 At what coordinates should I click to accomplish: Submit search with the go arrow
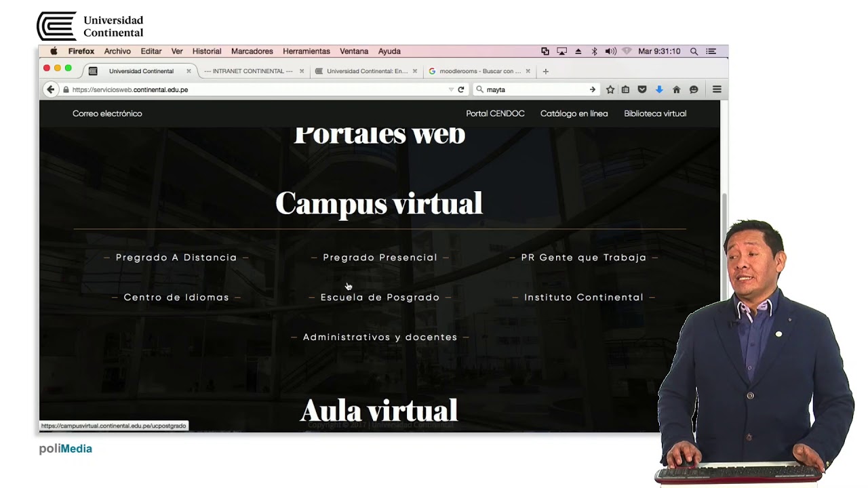click(x=593, y=89)
